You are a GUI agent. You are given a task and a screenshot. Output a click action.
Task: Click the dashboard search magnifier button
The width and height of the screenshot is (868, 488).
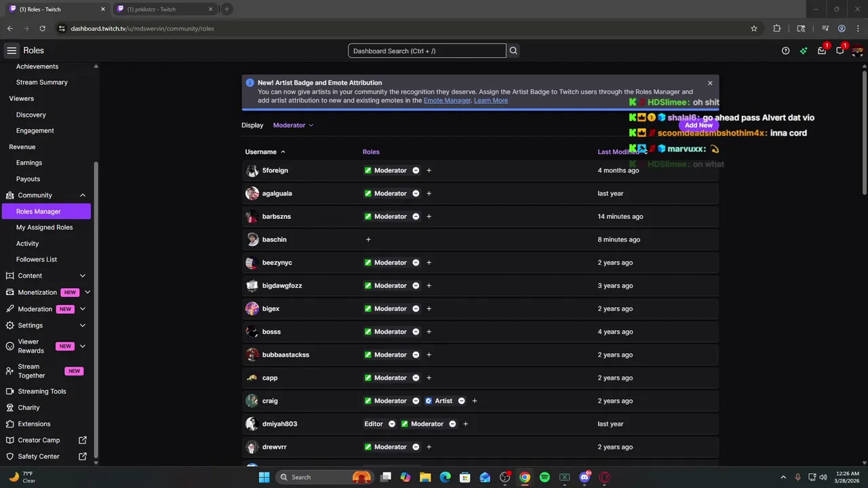[x=513, y=51]
